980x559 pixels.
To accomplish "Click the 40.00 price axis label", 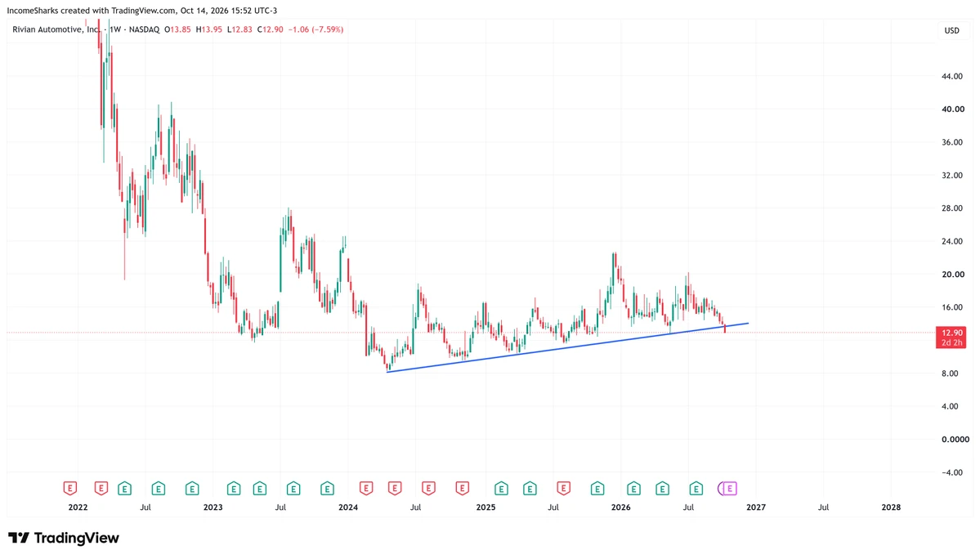I will pos(952,110).
